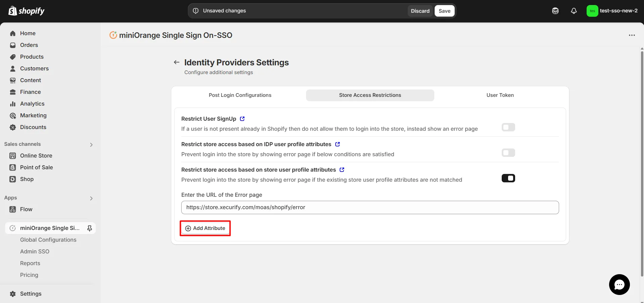Screen dimensions: 644x303
Task: Select Store Access Restrictions tab
Action: tap(370, 95)
